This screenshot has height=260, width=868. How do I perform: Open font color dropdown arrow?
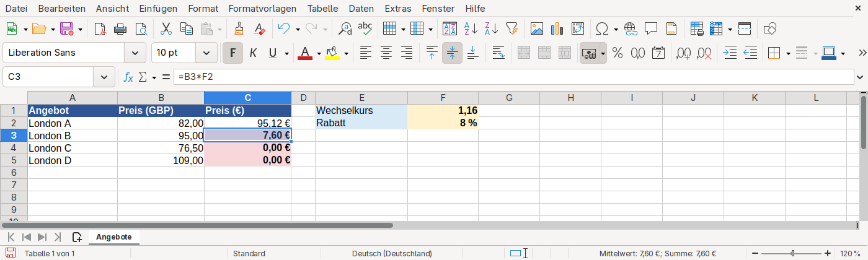[319, 53]
